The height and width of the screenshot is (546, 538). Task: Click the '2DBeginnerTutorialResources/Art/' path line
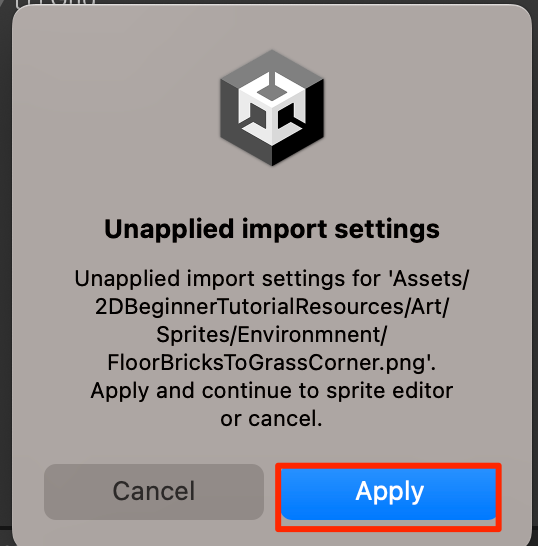point(272,307)
